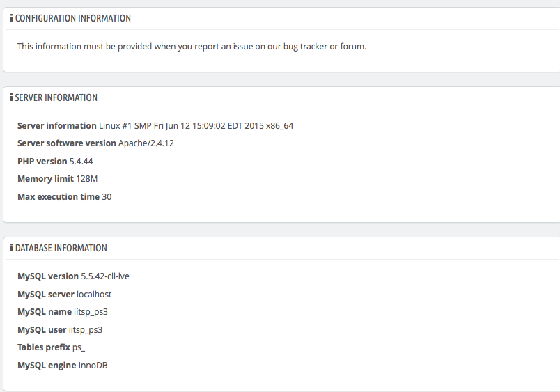This screenshot has height=392, width=560.
Task: Click the MySQL name label
Action: [x=45, y=312]
